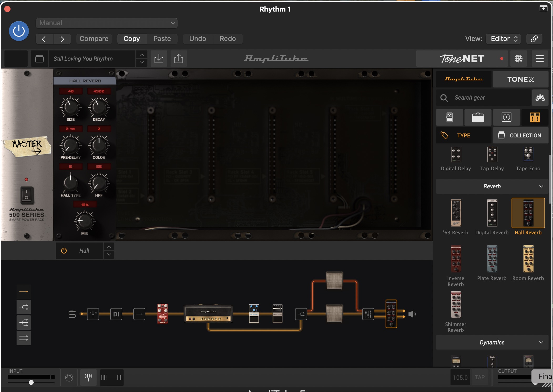Open the Manual preset dropdown
553x392 pixels.
pyautogui.click(x=106, y=23)
